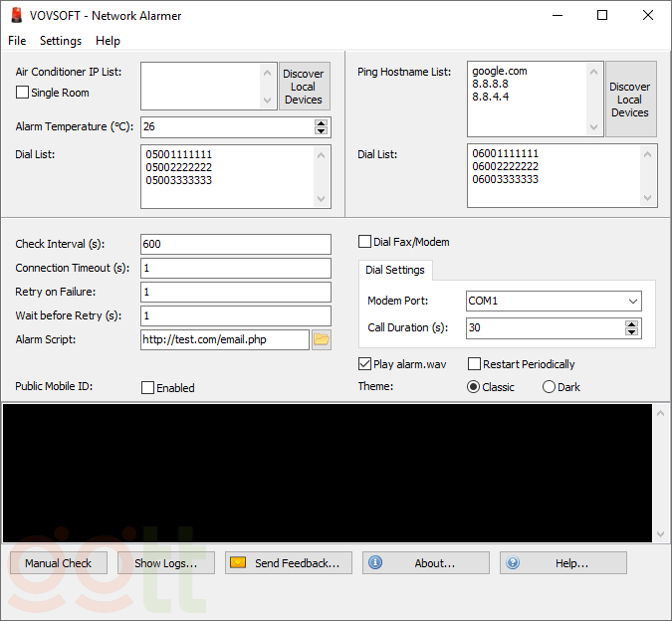Click the Help button at bottom
This screenshot has width=672, height=621.
tap(563, 562)
